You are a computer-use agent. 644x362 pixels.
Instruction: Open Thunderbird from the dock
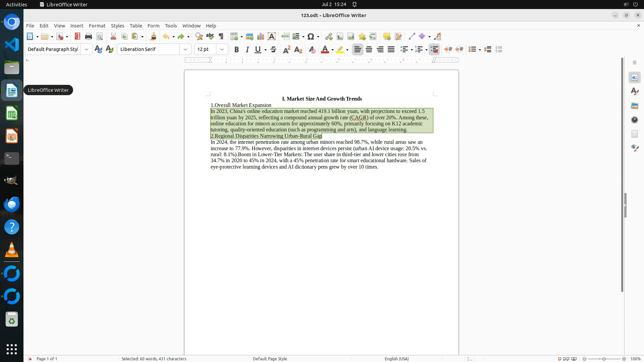[12, 204]
